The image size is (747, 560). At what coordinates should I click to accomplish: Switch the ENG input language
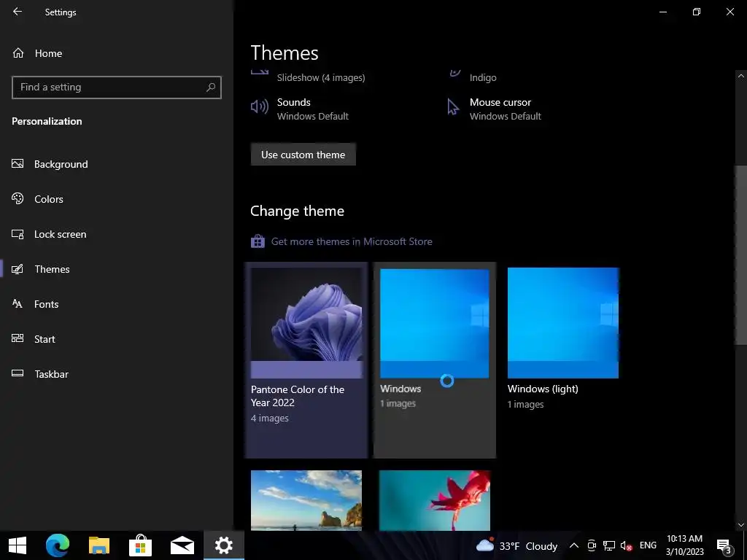click(648, 545)
